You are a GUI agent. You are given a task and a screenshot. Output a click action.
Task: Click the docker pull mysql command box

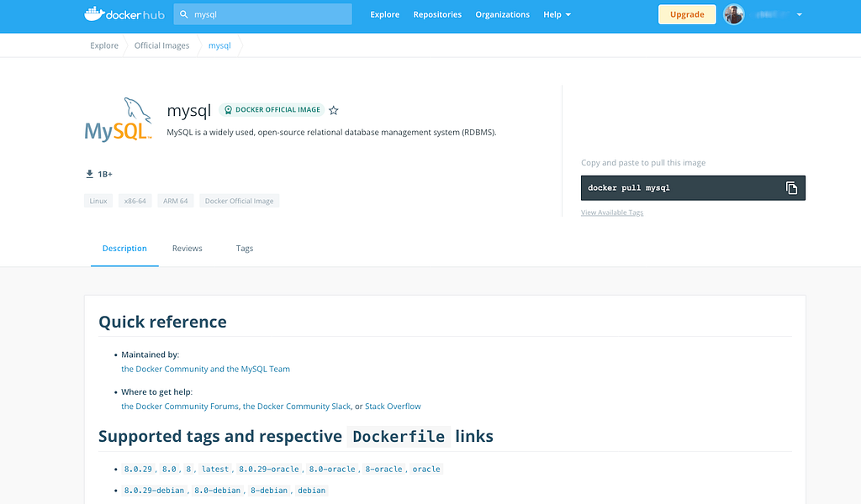[693, 188]
